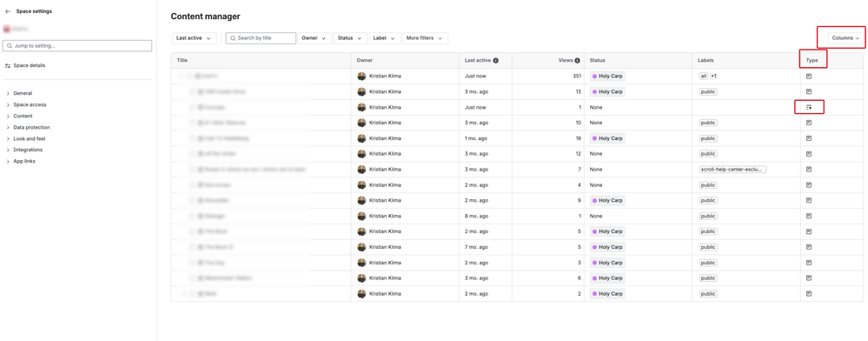Screen dimensions: 868x341
Task: Click the highlighted type icon in the 1-view Just now row
Action: coord(809,107)
